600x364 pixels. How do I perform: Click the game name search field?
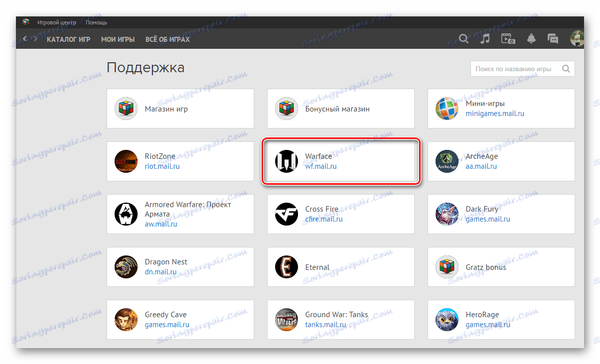(523, 69)
